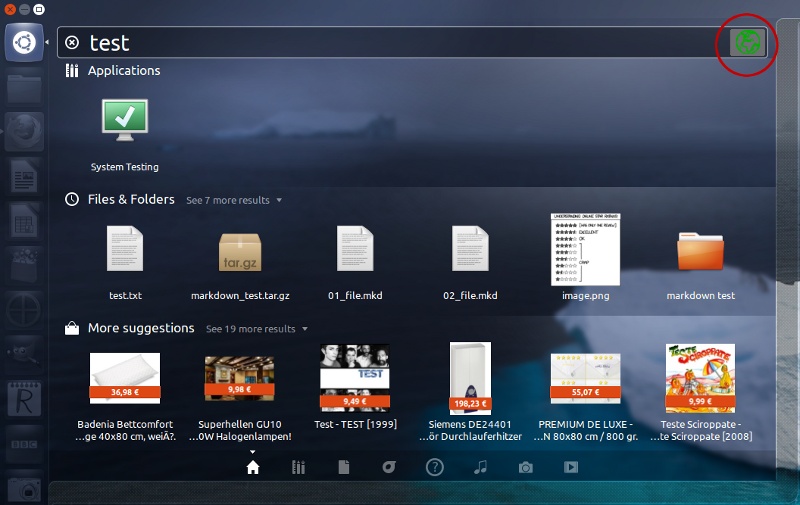Select the Siemens DE24401 product suggestion
Screen dimensions: 800x505
(x=470, y=378)
